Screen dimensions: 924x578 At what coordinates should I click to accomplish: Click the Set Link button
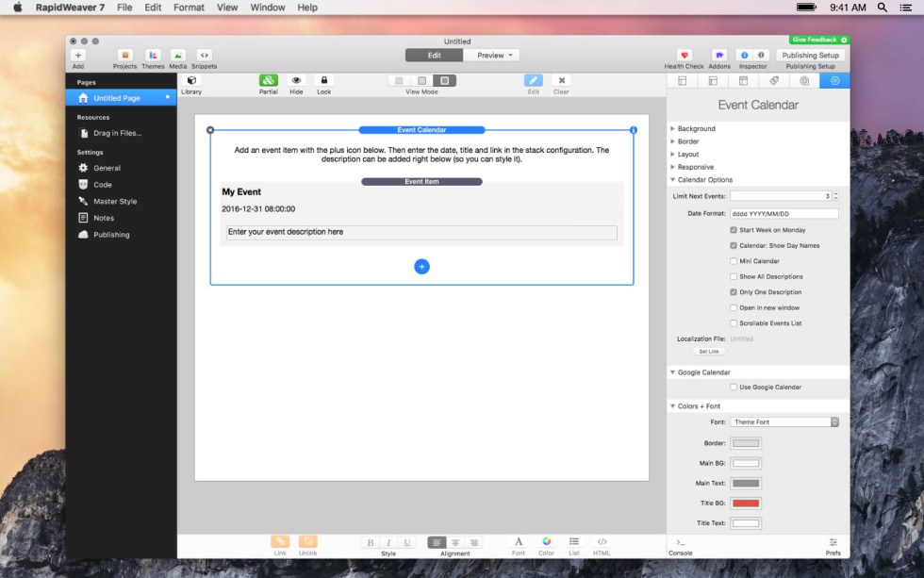[708, 352]
